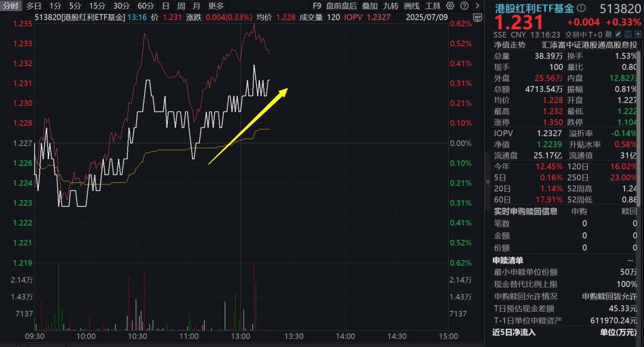Switch to the 多日 chart tab
The width and height of the screenshot is (644, 347).
[34, 6]
